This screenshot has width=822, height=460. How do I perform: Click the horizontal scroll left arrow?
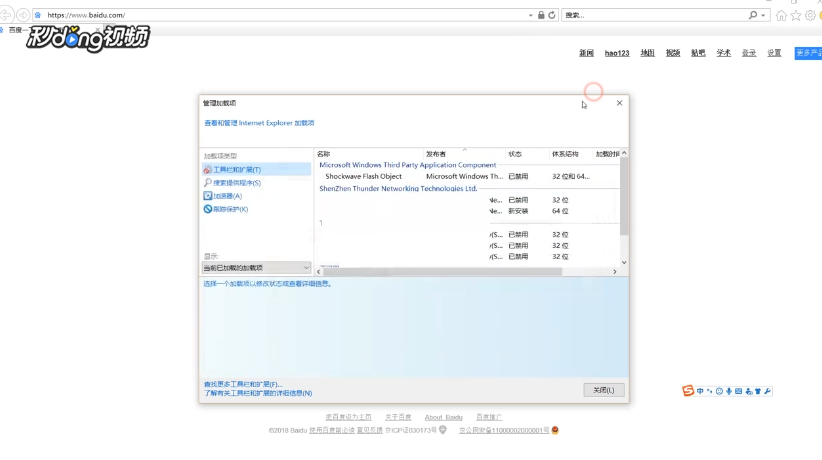click(x=319, y=272)
